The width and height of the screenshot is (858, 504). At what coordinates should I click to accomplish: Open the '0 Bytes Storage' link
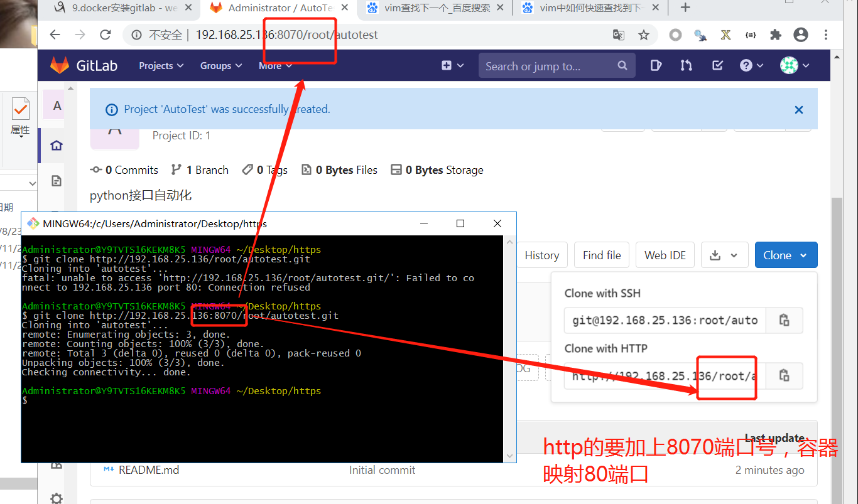point(437,170)
